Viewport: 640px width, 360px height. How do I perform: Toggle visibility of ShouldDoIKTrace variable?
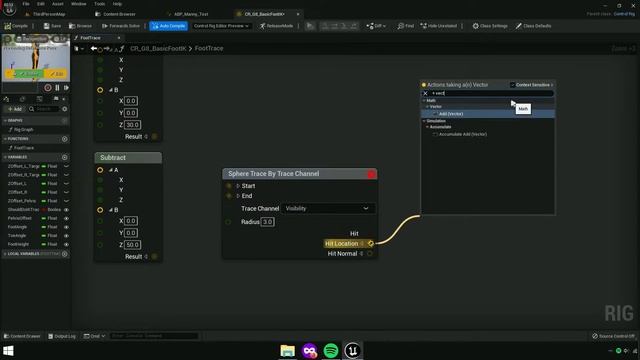click(66, 209)
